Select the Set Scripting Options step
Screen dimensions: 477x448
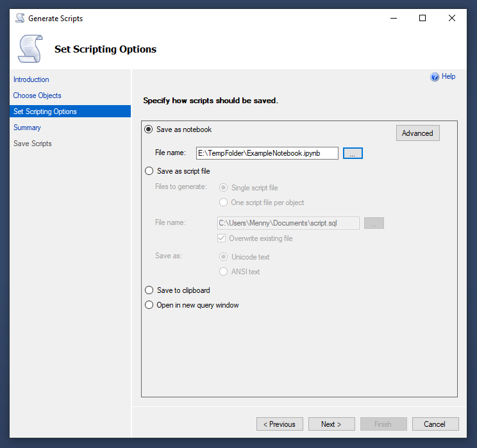tap(45, 112)
